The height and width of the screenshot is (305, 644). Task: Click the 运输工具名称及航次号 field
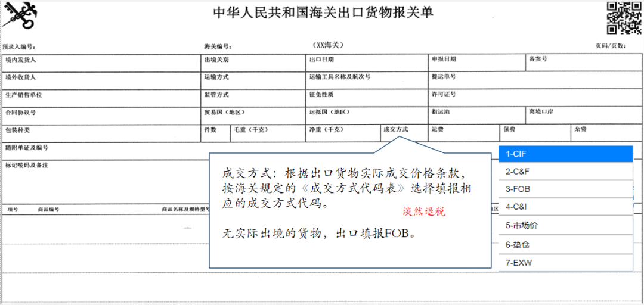[x=367, y=80]
